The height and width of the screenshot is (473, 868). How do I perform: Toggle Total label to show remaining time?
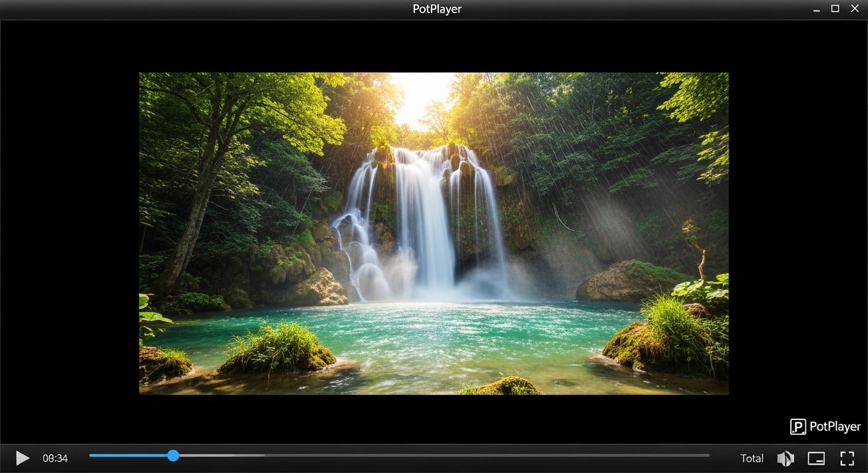pyautogui.click(x=751, y=458)
